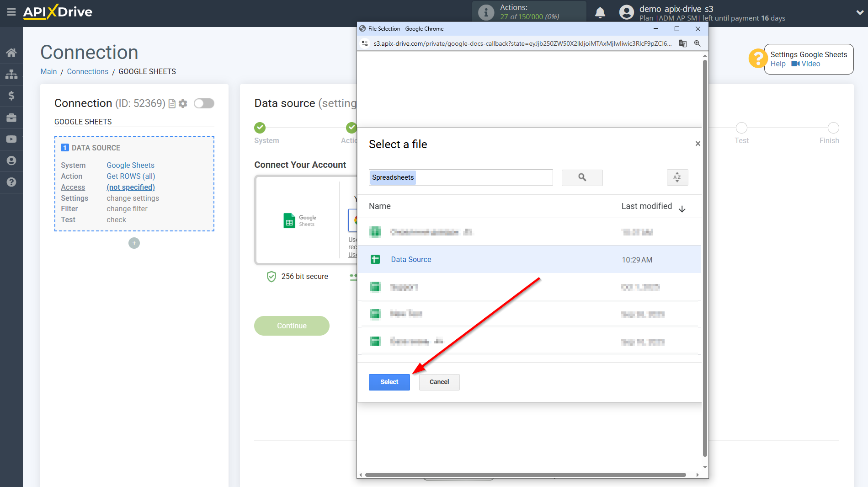
Task: Open the hamburger menu icon
Action: click(x=11, y=12)
